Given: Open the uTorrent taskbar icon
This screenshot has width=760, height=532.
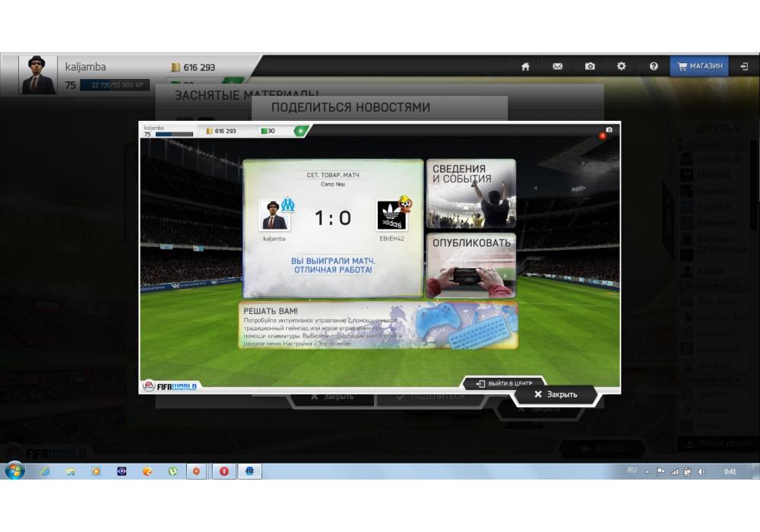Looking at the screenshot, I should [x=173, y=471].
